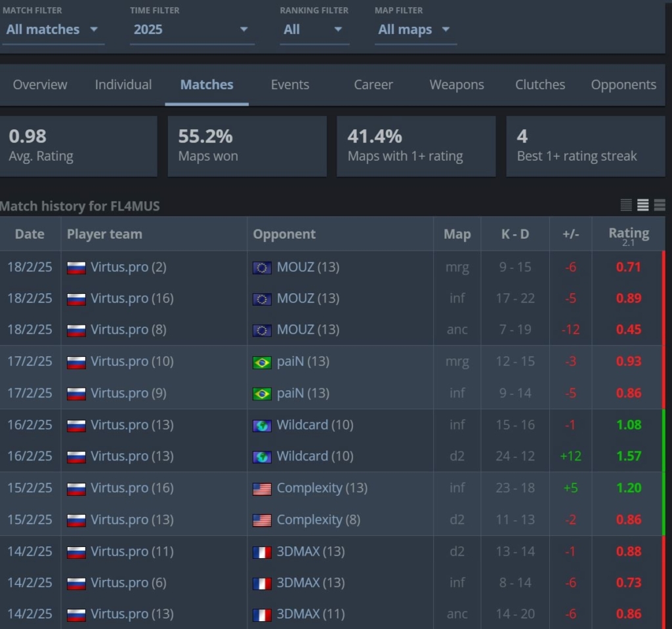This screenshot has width=672, height=629.
Task: Open the Events tab
Action: coord(289,85)
